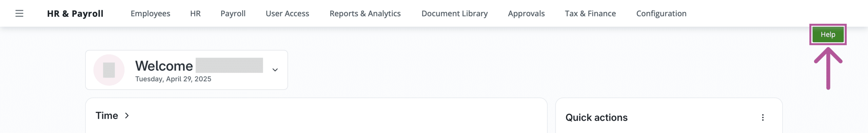The width and height of the screenshot is (868, 133).
Task: Go to Document Library
Action: click(455, 14)
